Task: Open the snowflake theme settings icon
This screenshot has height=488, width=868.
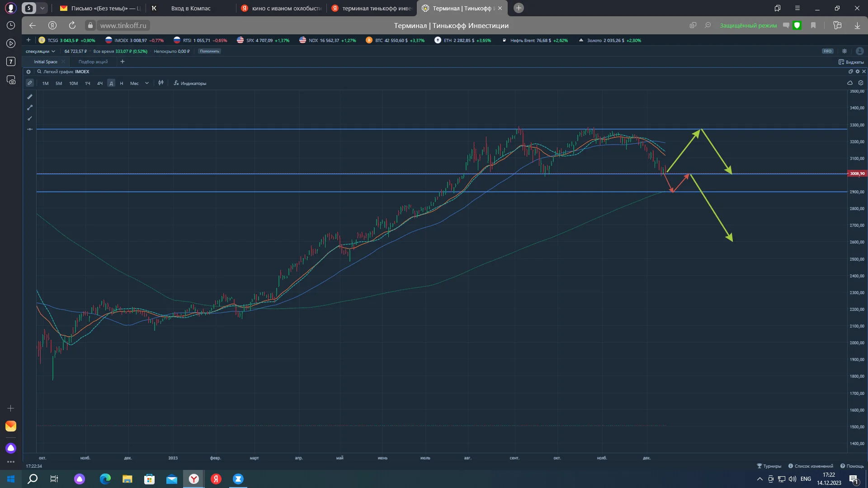Action: [x=844, y=51]
